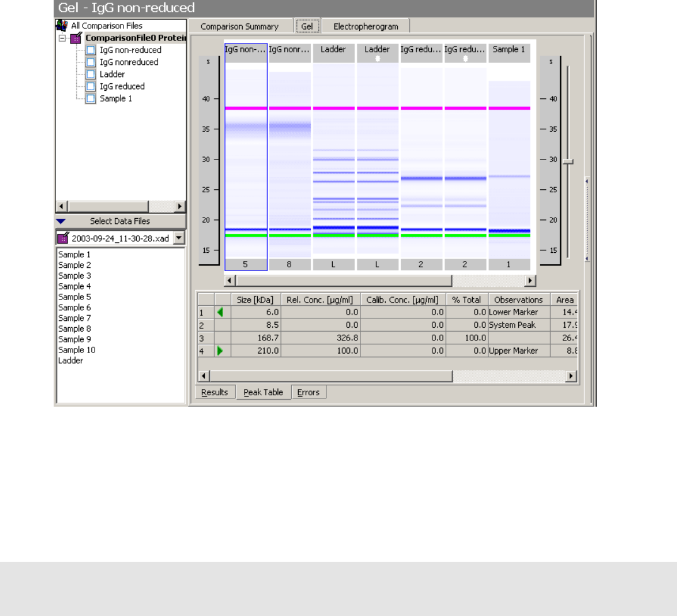Screen dimensions: 677x616
Task: Select the first Ladder gel lane
Action: [333, 157]
